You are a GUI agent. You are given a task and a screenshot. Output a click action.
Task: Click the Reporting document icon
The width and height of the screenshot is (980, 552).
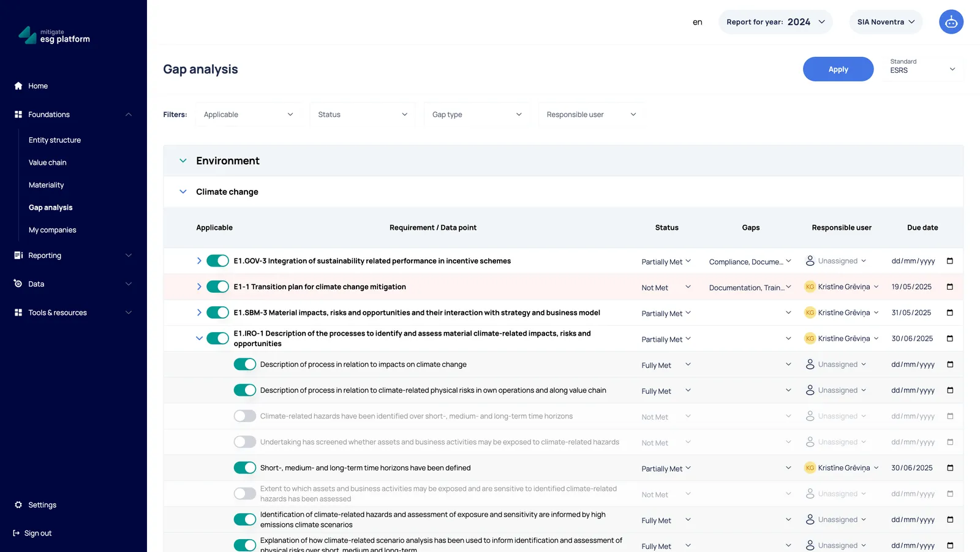[x=18, y=255]
